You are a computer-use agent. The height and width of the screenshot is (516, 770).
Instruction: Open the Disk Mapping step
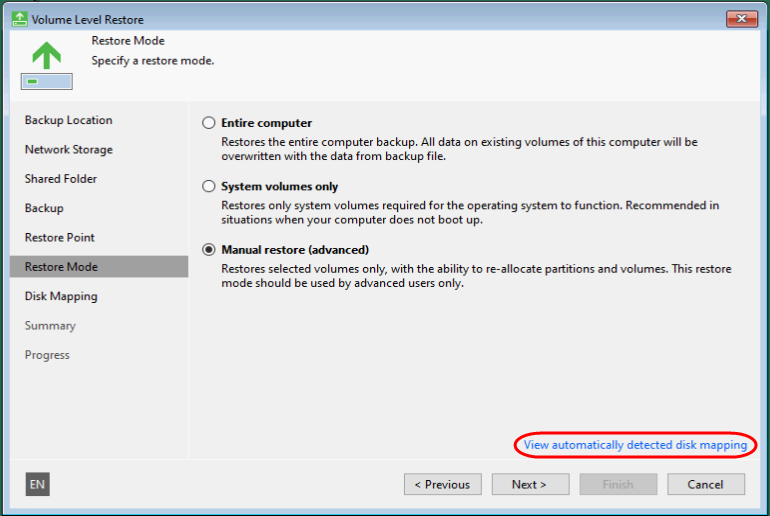pos(61,296)
